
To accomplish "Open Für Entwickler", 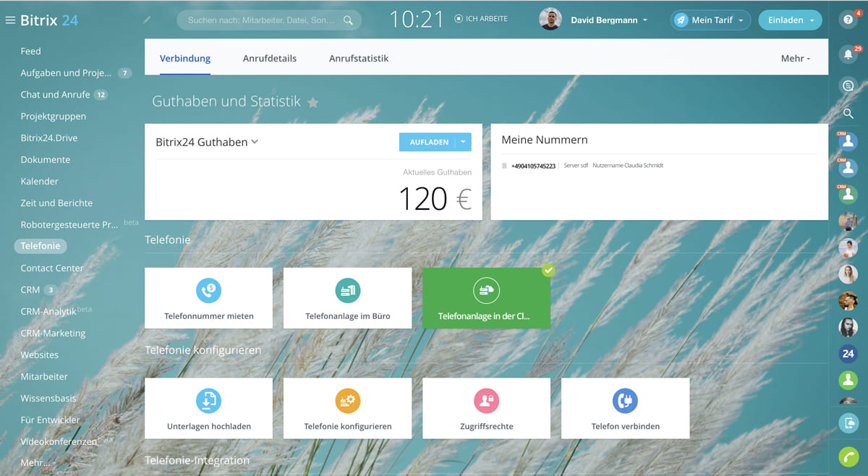I will (x=51, y=420).
